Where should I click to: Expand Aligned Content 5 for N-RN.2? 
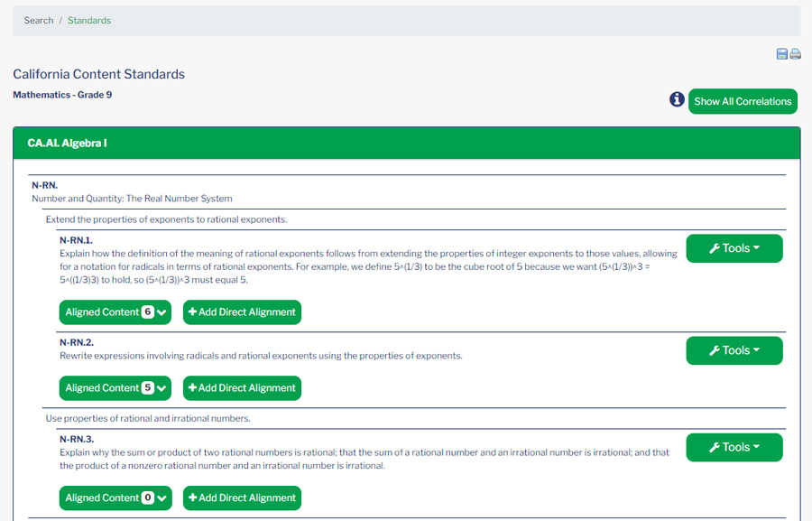pos(115,387)
